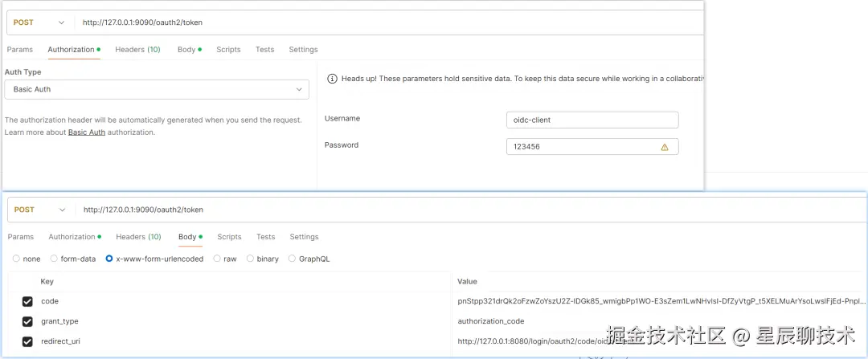This screenshot has height=359, width=868.
Task: Click the Password field with 123456
Action: click(592, 147)
